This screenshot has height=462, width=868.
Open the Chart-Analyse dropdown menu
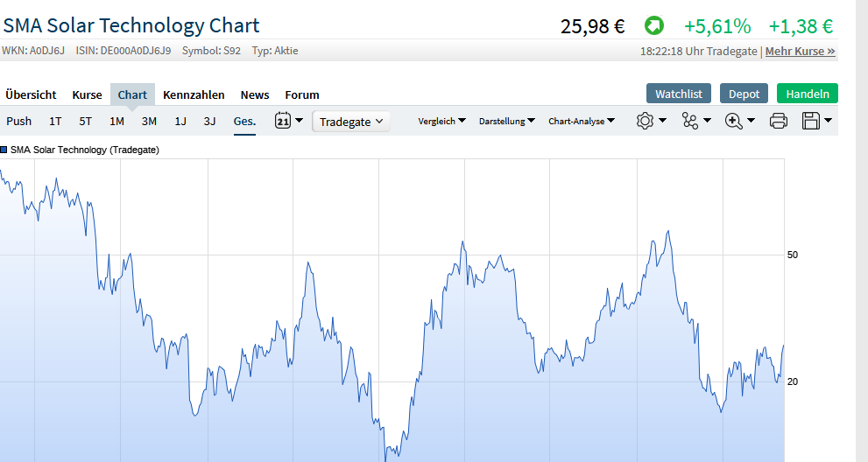(582, 121)
